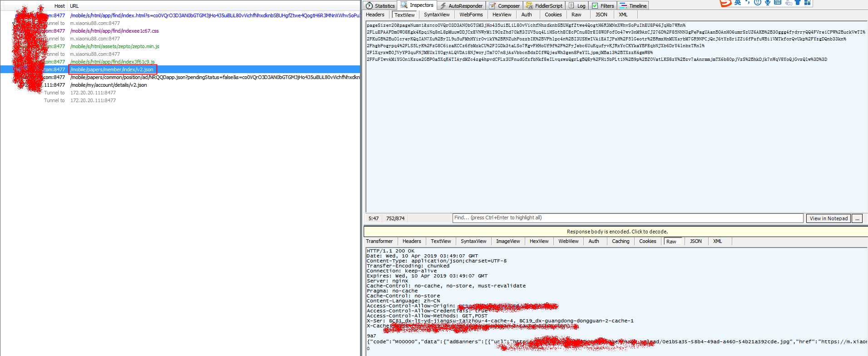Open the Sogou emoji smiley panel
Screen dimensions: 868x356
coord(758,2)
